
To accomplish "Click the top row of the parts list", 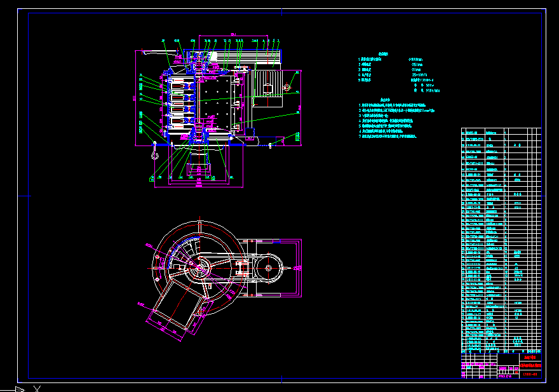I will tap(501, 133).
